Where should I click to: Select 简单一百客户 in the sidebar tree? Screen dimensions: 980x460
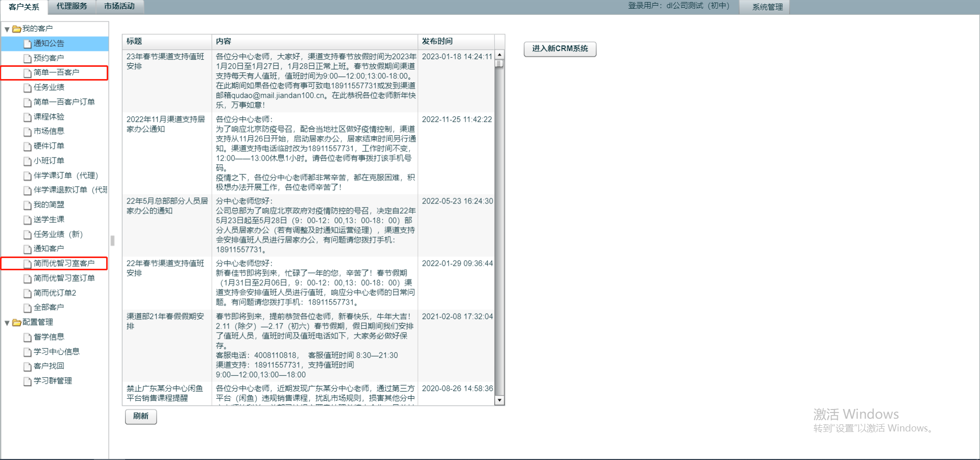pos(56,73)
